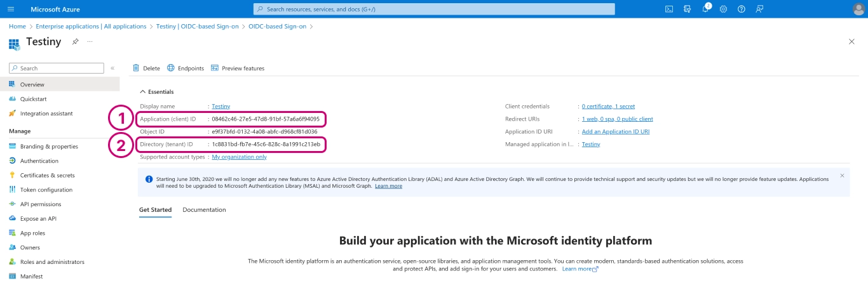The image size is (868, 283).
Task: Click Add an Application ID URI link
Action: point(615,131)
